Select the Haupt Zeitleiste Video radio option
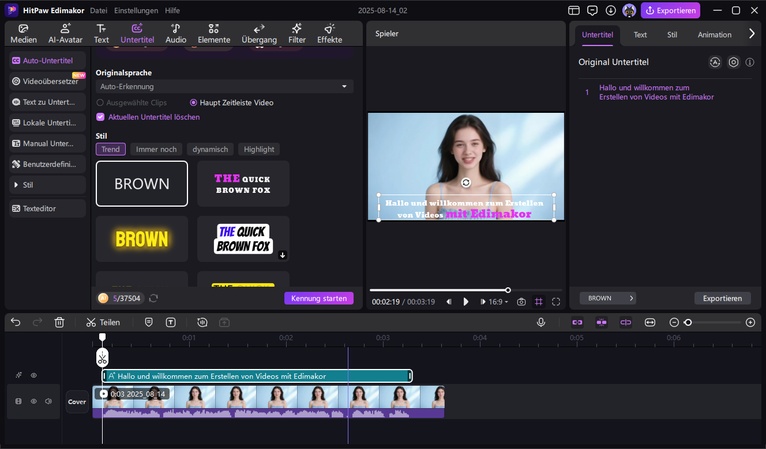 pos(193,103)
